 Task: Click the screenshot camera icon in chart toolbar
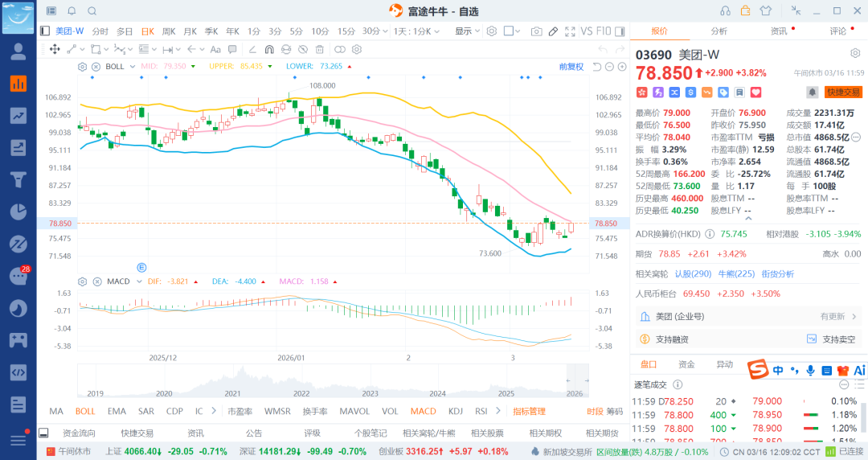[536, 31]
